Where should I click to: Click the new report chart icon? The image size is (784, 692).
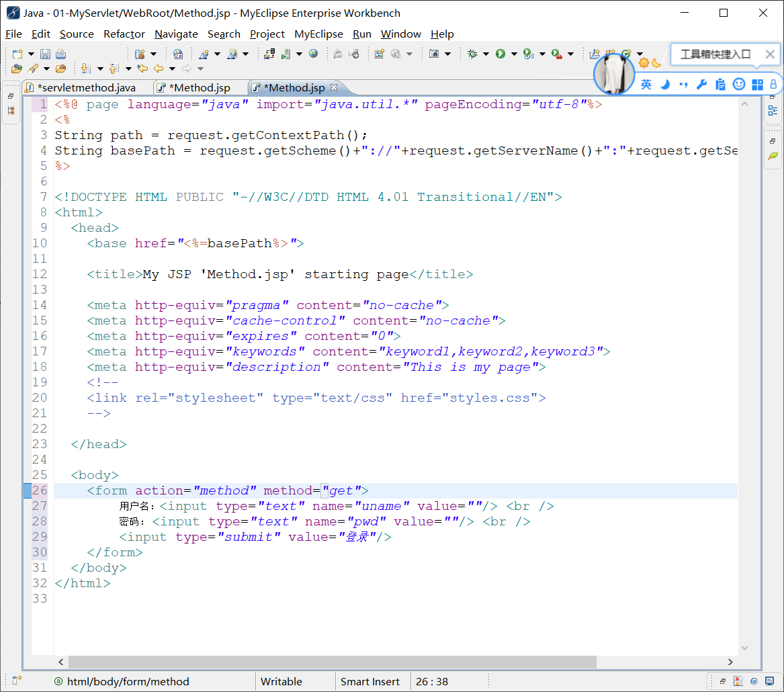point(380,54)
